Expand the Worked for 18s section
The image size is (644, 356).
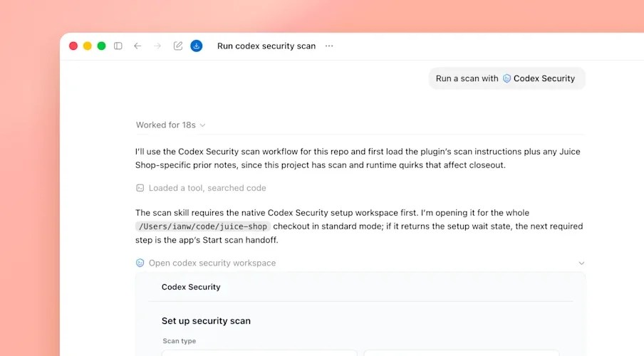tap(170, 125)
